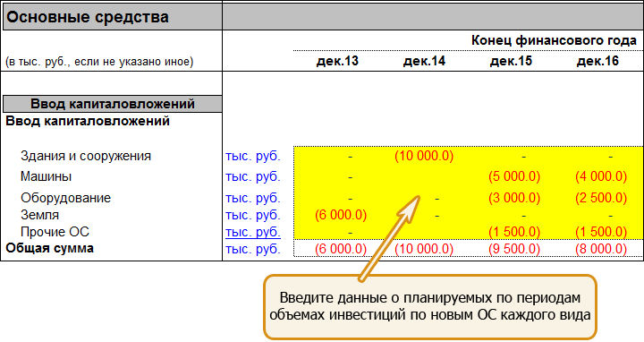Select the Прочие ОС дек.15 cell
Screen dimensions: 644x342
[x=514, y=232]
